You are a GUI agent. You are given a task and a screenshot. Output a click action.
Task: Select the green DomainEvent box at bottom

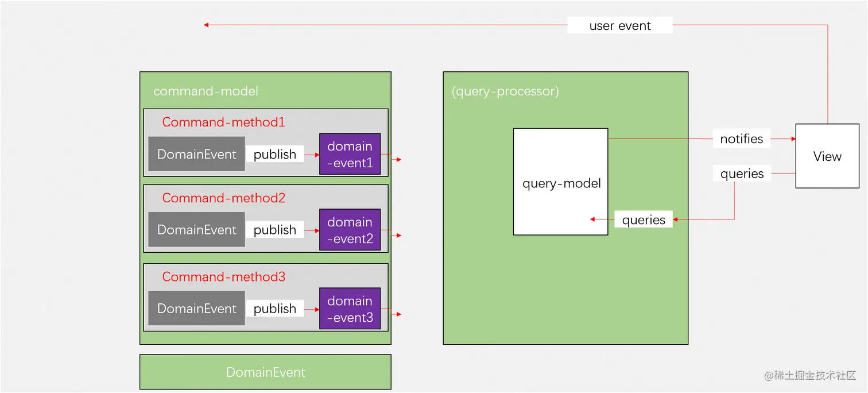point(265,372)
